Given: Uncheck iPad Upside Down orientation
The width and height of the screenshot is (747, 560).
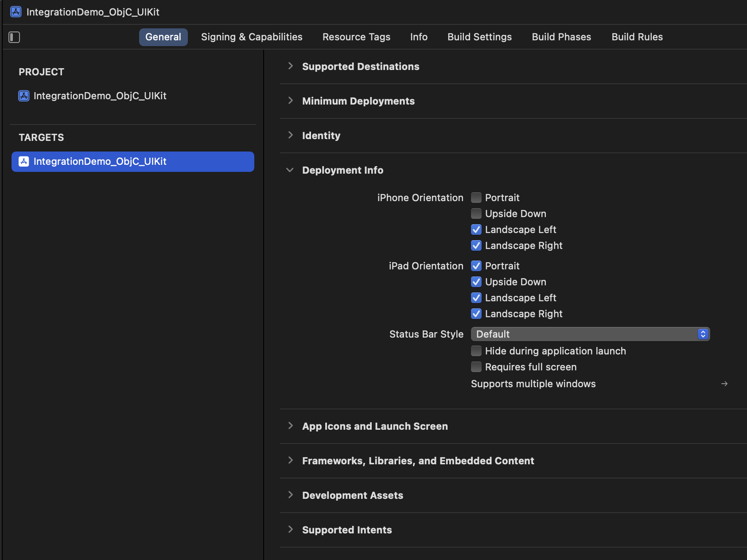Looking at the screenshot, I should [476, 282].
